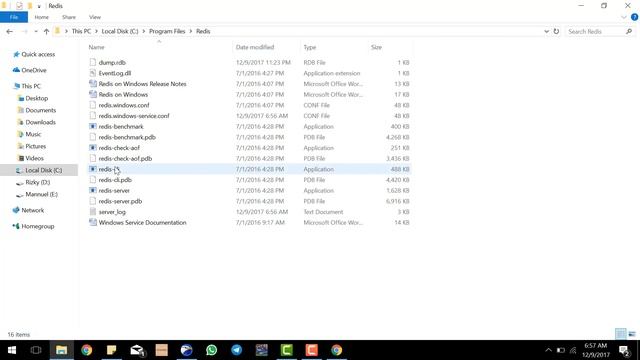Screen dimensions: 640x360
Task: Open the Help question mark icon
Action: pos(634,17)
